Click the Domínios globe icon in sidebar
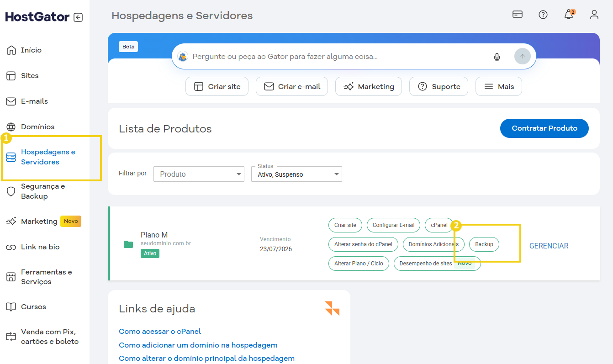The width and height of the screenshot is (613, 364). (x=11, y=127)
